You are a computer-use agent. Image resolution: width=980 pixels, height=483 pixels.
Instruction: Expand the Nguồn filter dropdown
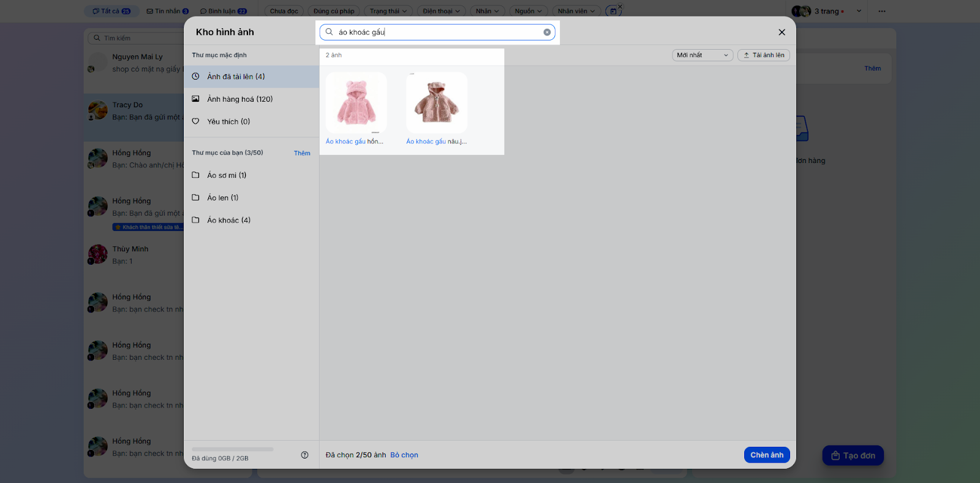529,11
